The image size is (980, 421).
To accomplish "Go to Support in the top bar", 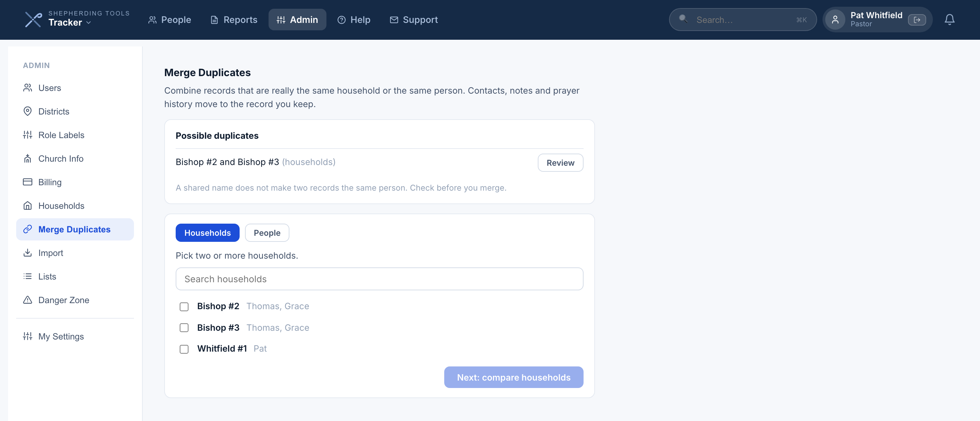I will point(414,20).
